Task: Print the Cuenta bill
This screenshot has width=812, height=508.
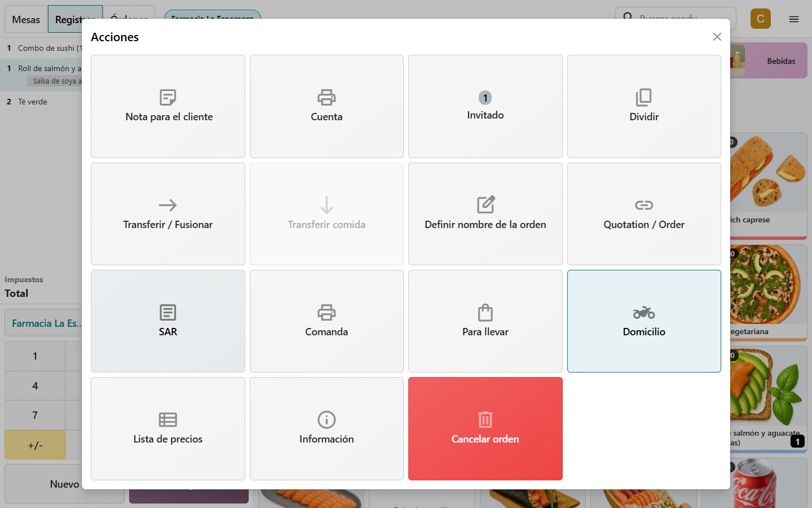Action: [x=326, y=106]
